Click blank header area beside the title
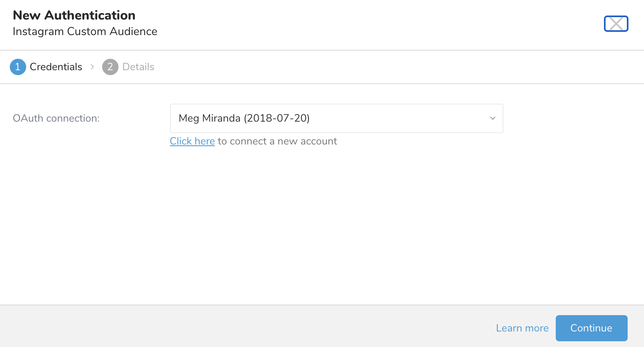This screenshot has width=644, height=347. pyautogui.click(x=368, y=24)
